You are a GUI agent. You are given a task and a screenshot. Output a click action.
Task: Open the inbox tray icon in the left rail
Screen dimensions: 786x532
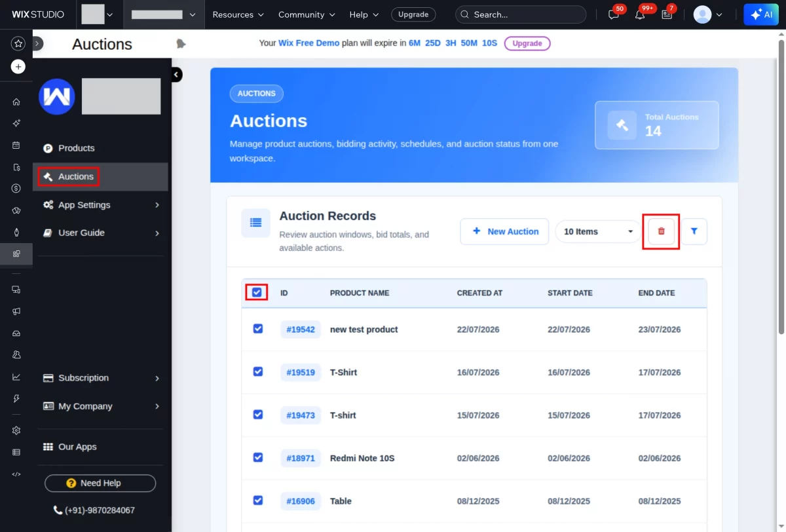[16, 333]
